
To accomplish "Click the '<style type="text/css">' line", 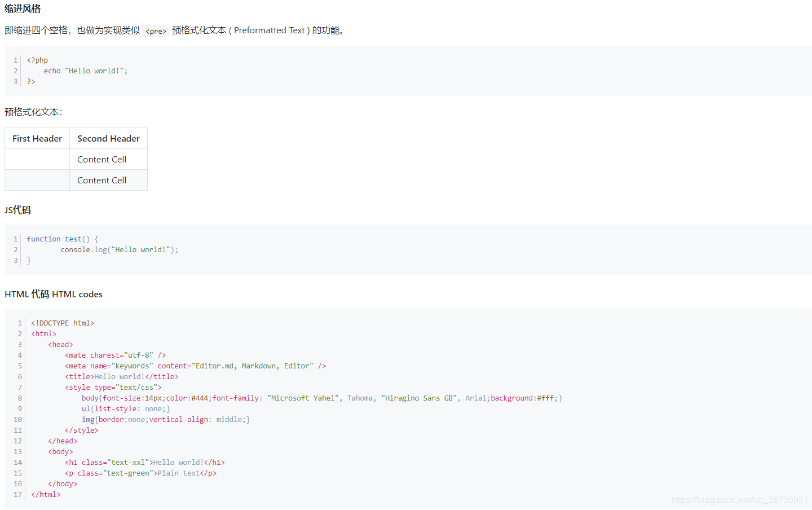I will tap(113, 388).
